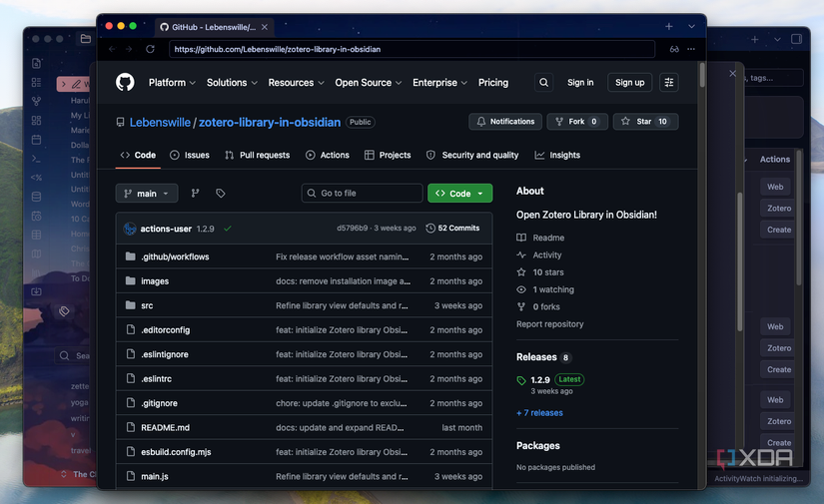The height and width of the screenshot is (504, 824).
Task: Open new browser tab with plus icon
Action: pos(669,26)
